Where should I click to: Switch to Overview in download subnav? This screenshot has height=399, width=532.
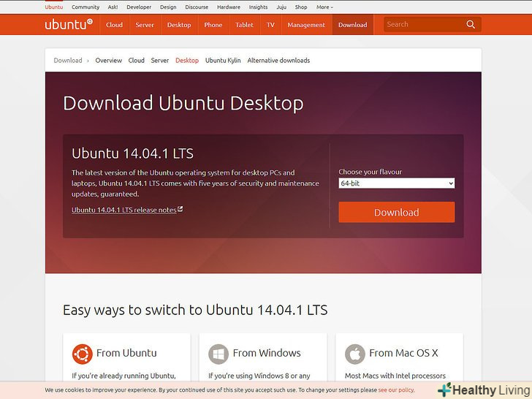pyautogui.click(x=109, y=61)
